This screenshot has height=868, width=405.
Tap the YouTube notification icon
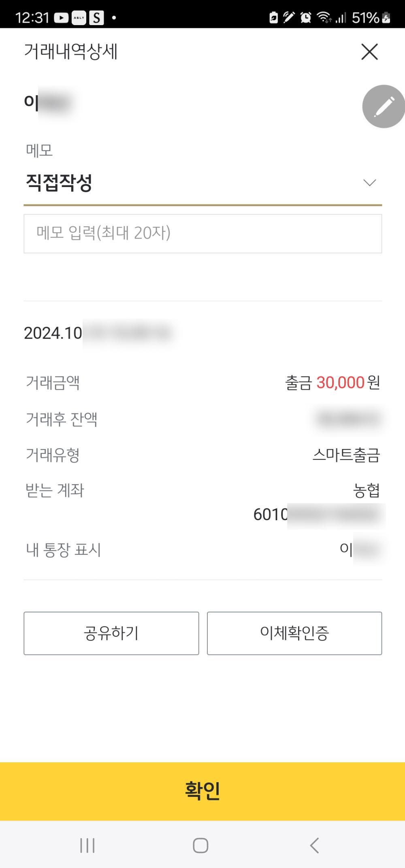coord(61,18)
